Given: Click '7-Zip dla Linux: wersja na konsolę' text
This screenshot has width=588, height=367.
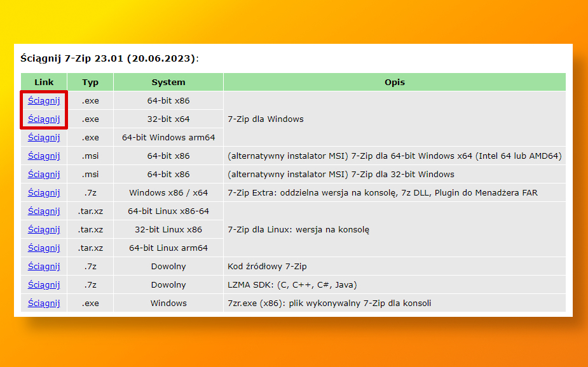Looking at the screenshot, I should [x=298, y=229].
